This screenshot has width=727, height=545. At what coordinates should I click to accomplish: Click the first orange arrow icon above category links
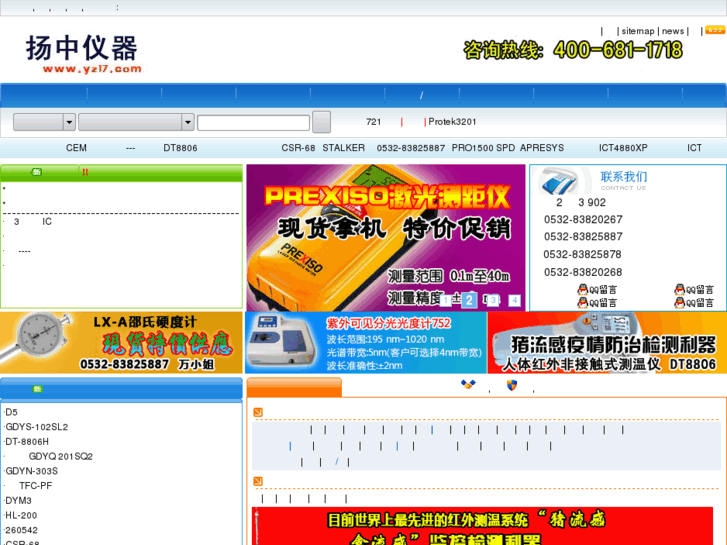point(258,412)
